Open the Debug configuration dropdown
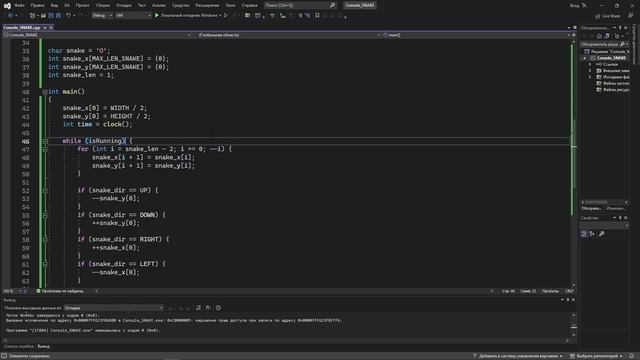The image size is (640, 360). click(102, 16)
